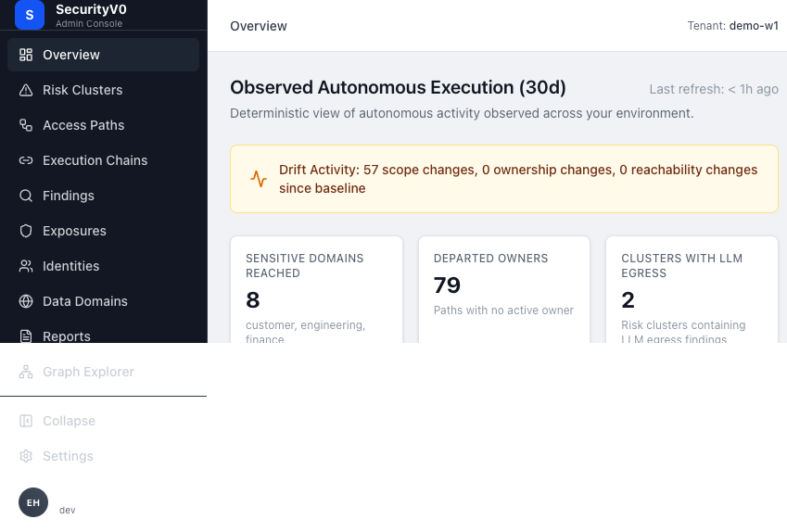The width and height of the screenshot is (787, 532).
Task: Click the Admin Console subtitle
Action: pyautogui.click(x=89, y=23)
